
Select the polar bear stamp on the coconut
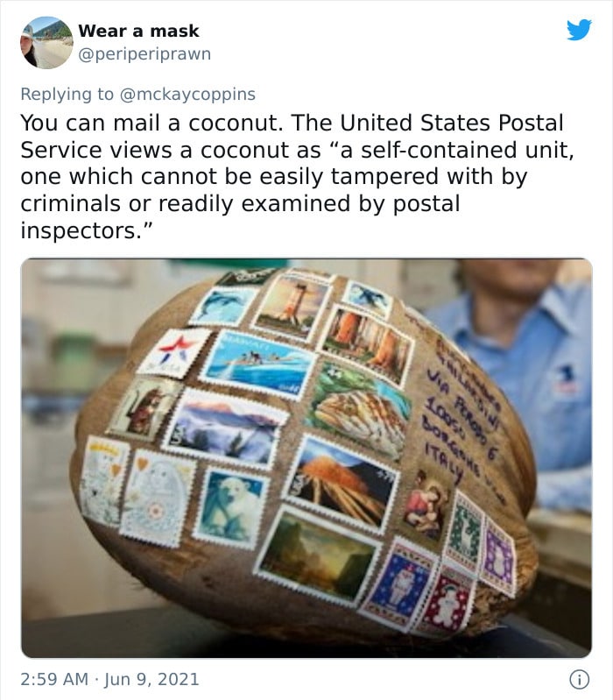(x=230, y=508)
